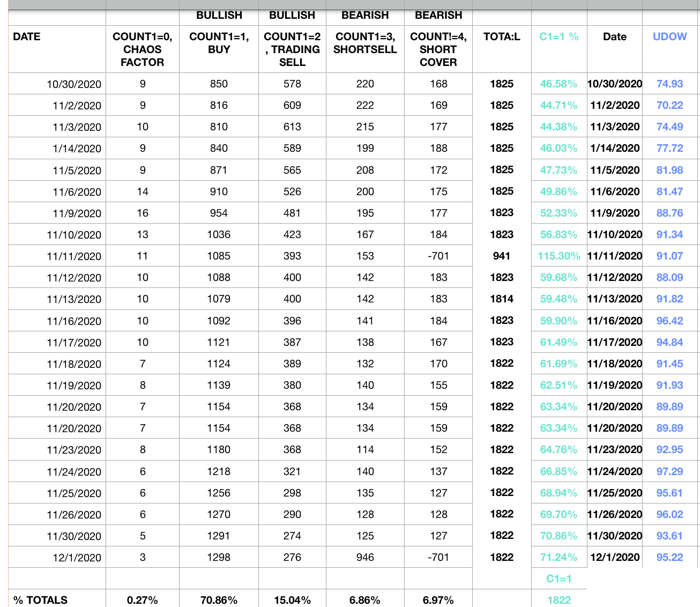This screenshot has width=700, height=607.
Task: Select 12/1/2020 in the first DATE column
Action: [77, 558]
